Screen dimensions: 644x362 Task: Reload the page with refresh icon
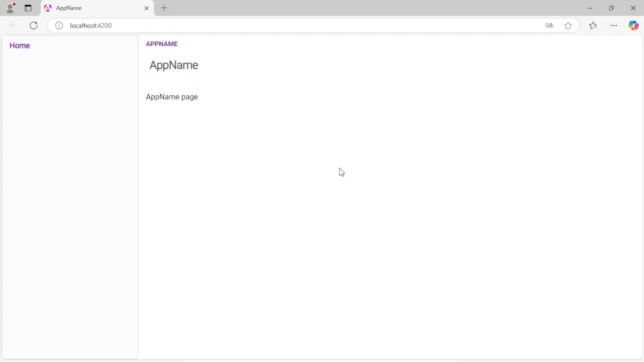click(x=34, y=25)
